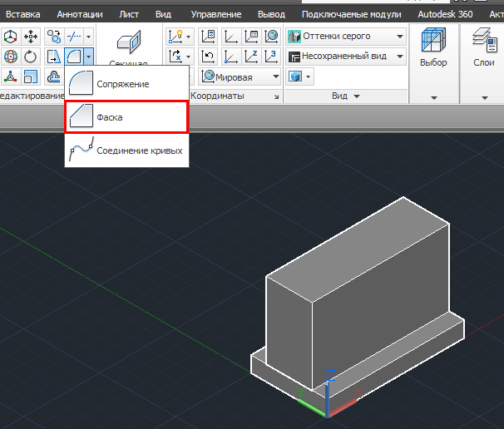504x429 pixels.
Task: Click the Named UCS list icon
Action: [251, 37]
